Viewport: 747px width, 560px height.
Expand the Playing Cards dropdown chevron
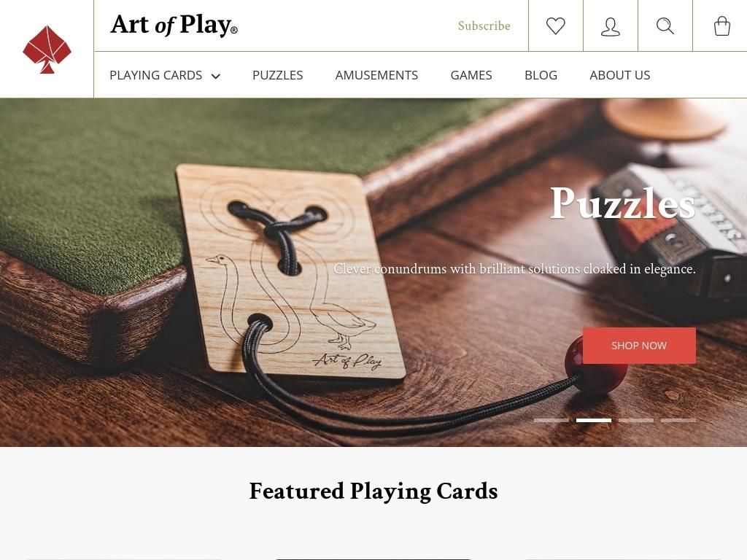216,76
